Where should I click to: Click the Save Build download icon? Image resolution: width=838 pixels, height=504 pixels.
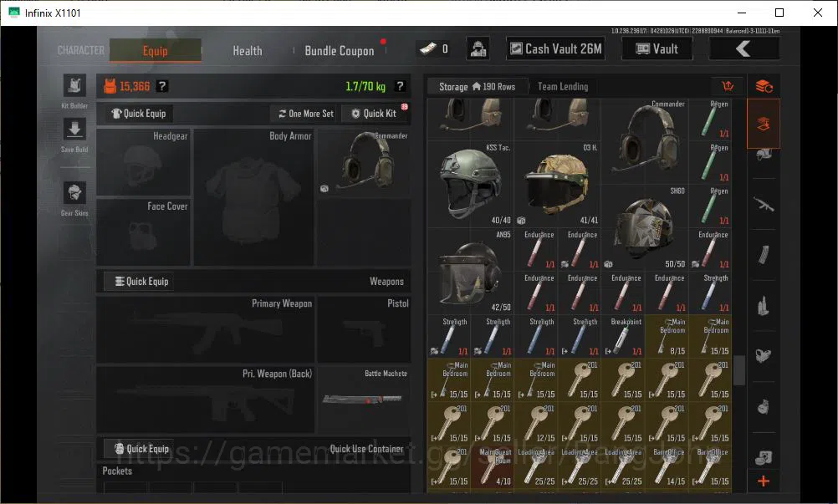click(x=74, y=130)
